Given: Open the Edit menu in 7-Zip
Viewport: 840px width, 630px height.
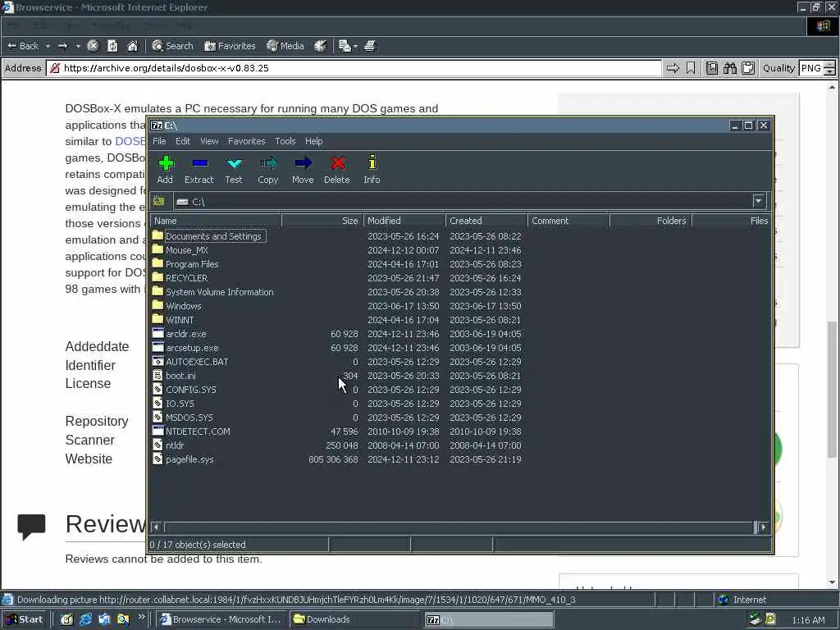Looking at the screenshot, I should 183,141.
